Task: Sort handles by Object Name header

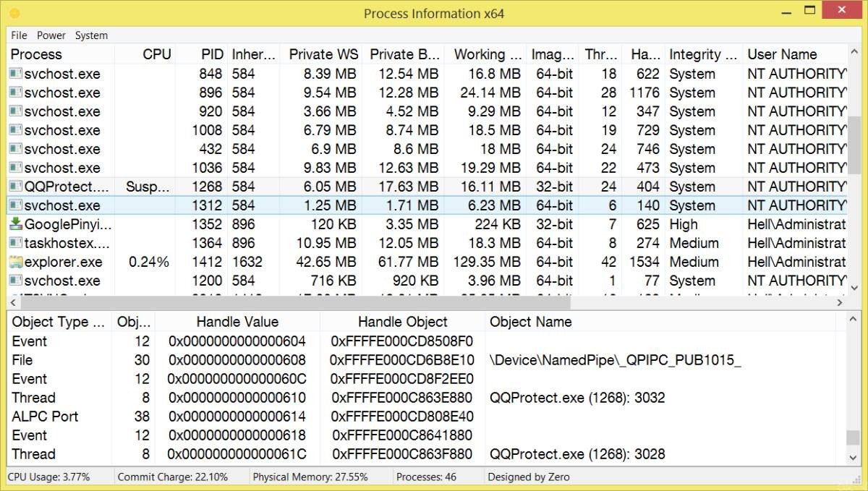Action: (x=530, y=322)
